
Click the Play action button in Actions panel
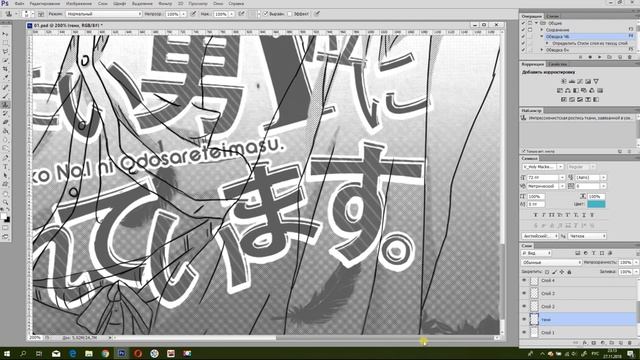(x=600, y=57)
